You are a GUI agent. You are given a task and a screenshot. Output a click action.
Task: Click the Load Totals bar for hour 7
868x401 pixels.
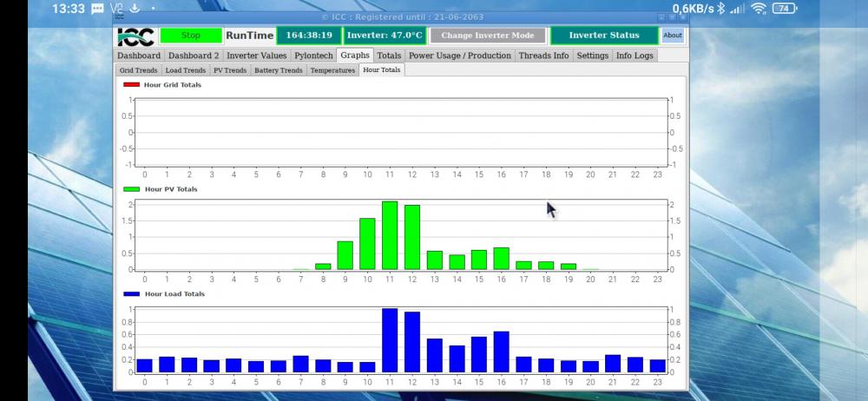(x=300, y=364)
